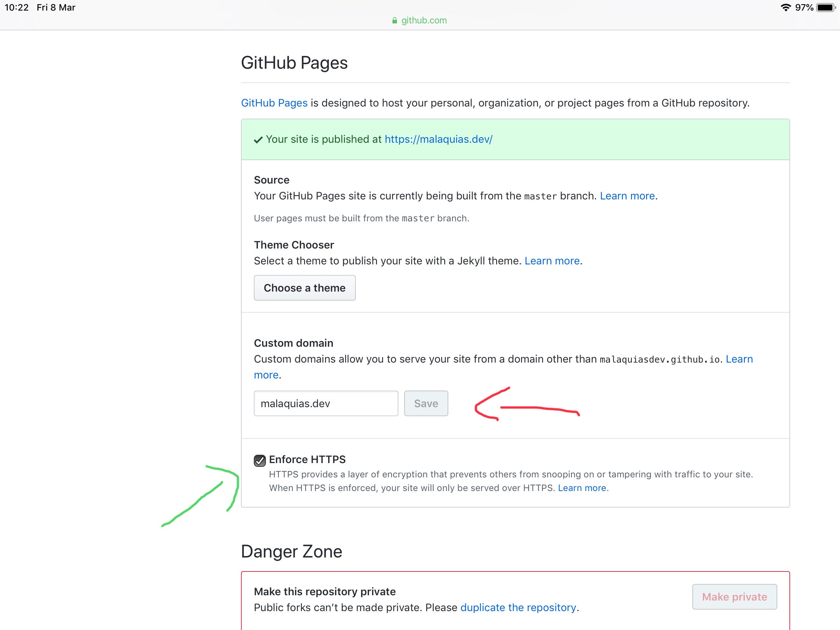Click the Custom domain label
The width and height of the screenshot is (840, 630).
(293, 343)
